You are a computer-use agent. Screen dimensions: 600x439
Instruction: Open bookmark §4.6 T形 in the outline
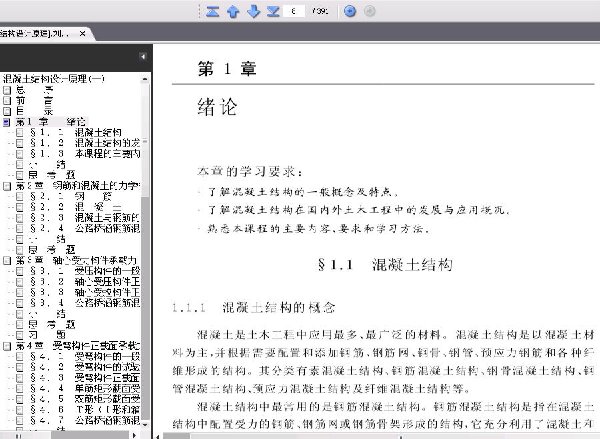[85, 410]
